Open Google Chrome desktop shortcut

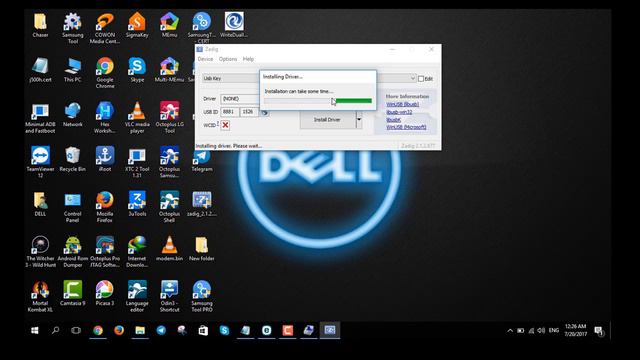(x=105, y=72)
